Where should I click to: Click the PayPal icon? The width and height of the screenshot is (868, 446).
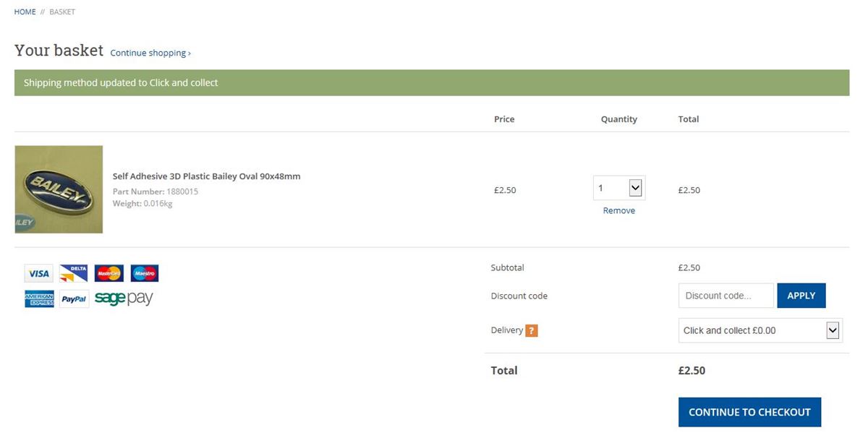[74, 299]
